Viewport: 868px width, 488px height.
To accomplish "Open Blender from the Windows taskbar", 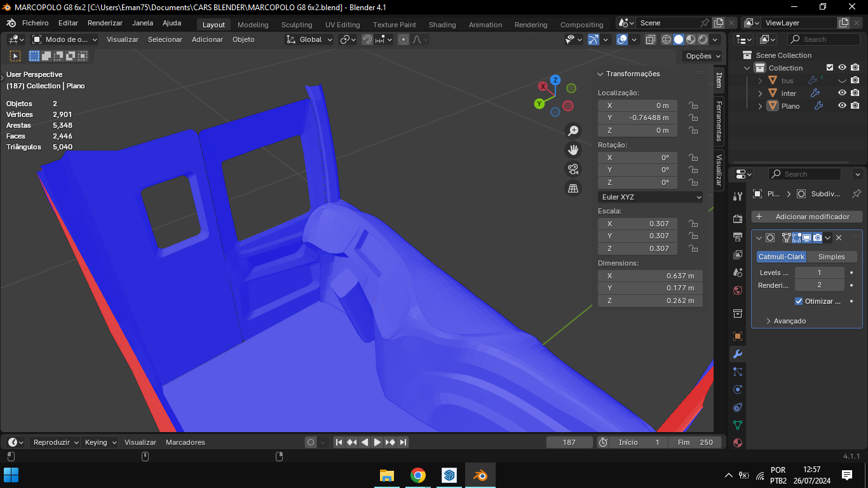I will 480,475.
